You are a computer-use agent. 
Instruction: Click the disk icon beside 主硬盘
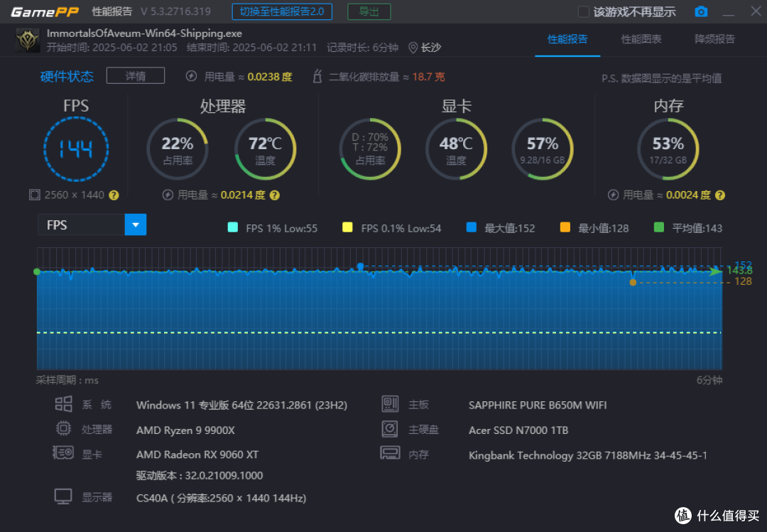coord(390,429)
